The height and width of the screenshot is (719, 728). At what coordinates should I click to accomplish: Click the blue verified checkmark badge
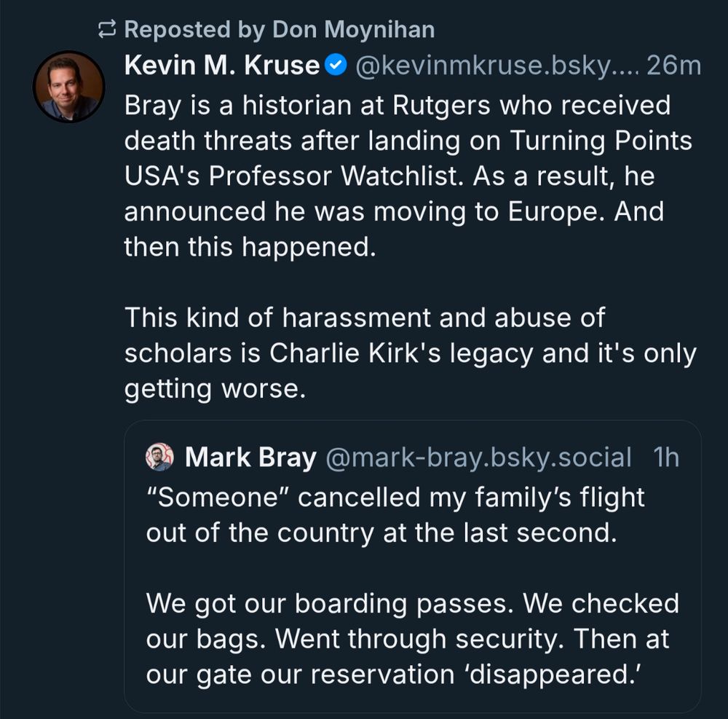click(x=336, y=66)
